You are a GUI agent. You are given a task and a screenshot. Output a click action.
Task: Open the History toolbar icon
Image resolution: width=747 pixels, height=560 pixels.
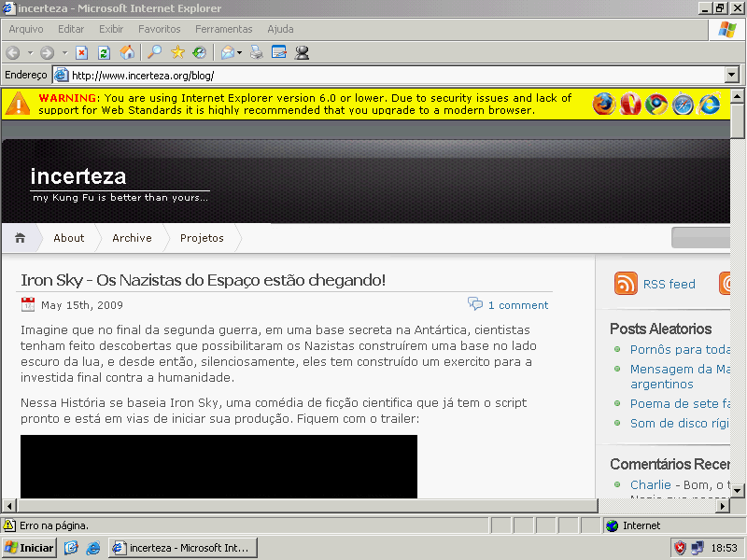click(x=200, y=53)
